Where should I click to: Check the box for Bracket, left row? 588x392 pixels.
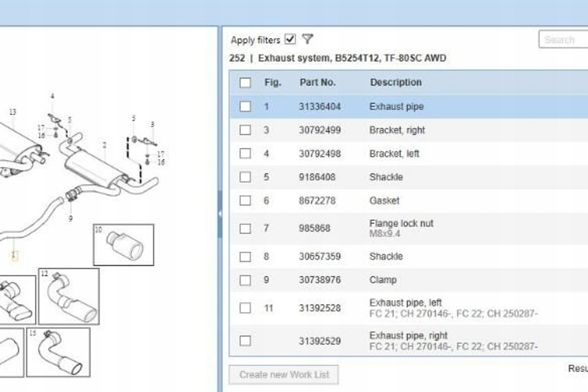(245, 153)
